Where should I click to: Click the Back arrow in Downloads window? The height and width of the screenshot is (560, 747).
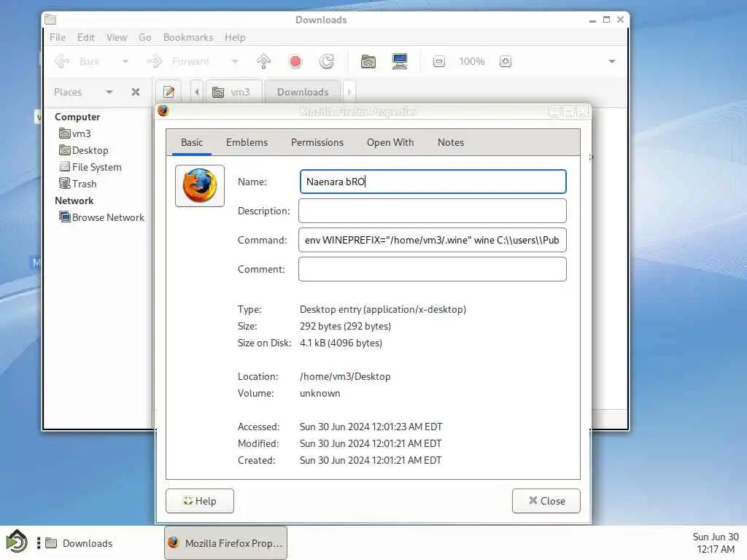pyautogui.click(x=77, y=61)
